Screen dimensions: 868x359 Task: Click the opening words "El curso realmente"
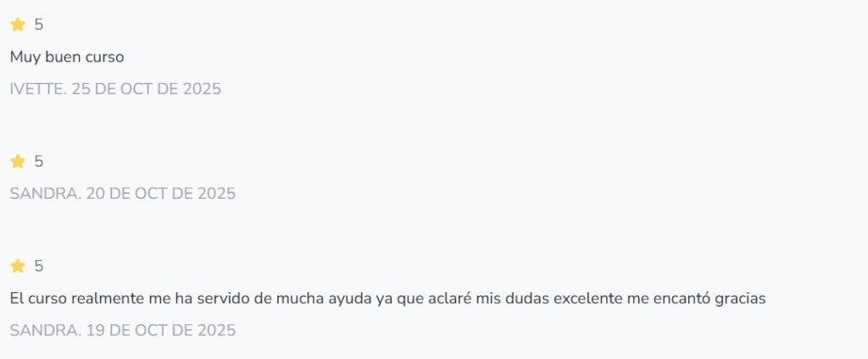(70, 299)
